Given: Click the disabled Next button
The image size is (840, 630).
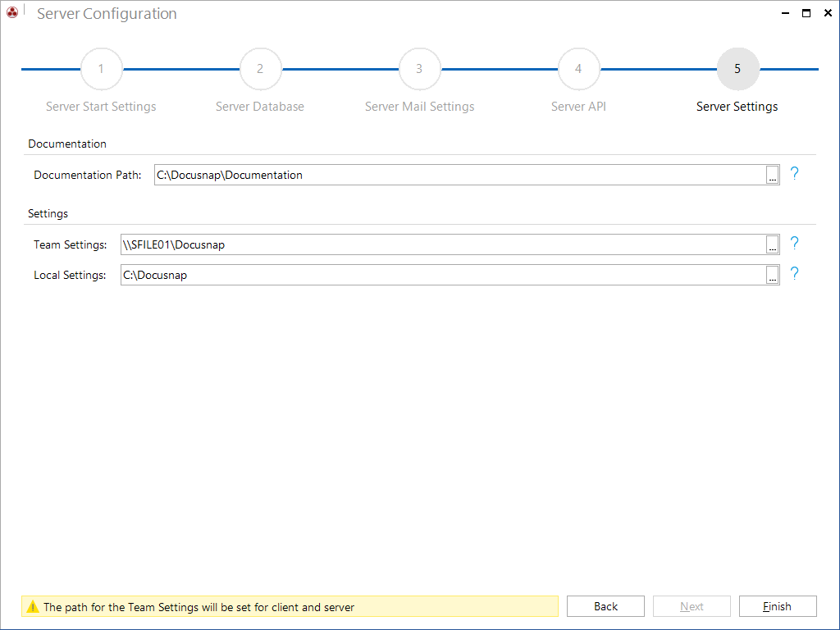Looking at the screenshot, I should point(692,606).
